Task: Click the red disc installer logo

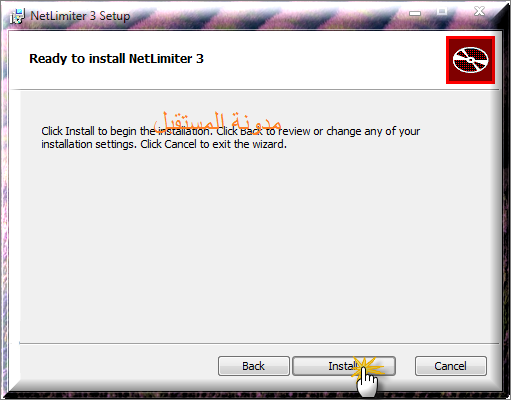Action: click(x=470, y=60)
